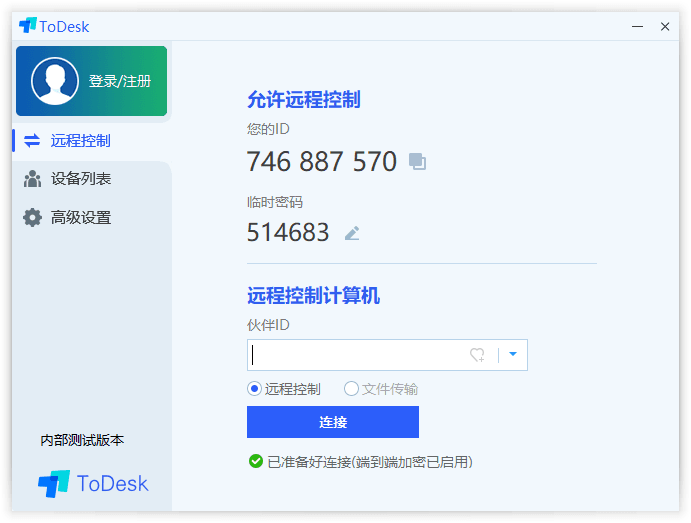Click the device ID number 746 887 570

pyautogui.click(x=321, y=161)
